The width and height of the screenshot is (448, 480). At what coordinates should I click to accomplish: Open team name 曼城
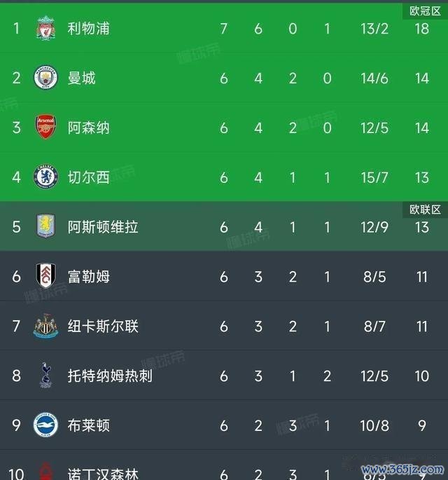point(81,78)
